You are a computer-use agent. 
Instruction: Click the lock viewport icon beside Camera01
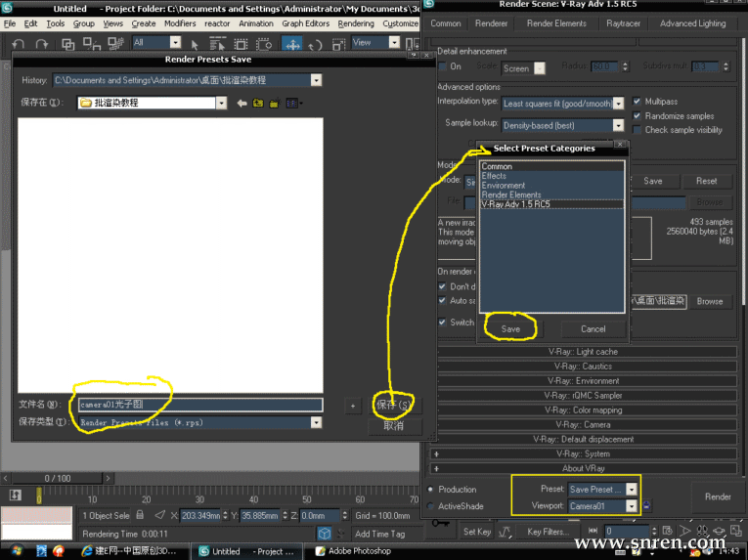tap(646, 505)
